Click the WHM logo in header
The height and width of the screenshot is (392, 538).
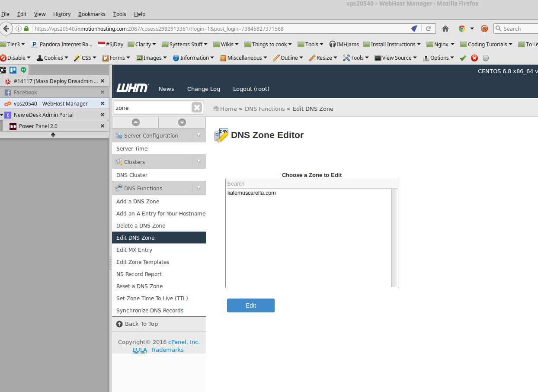pos(132,88)
